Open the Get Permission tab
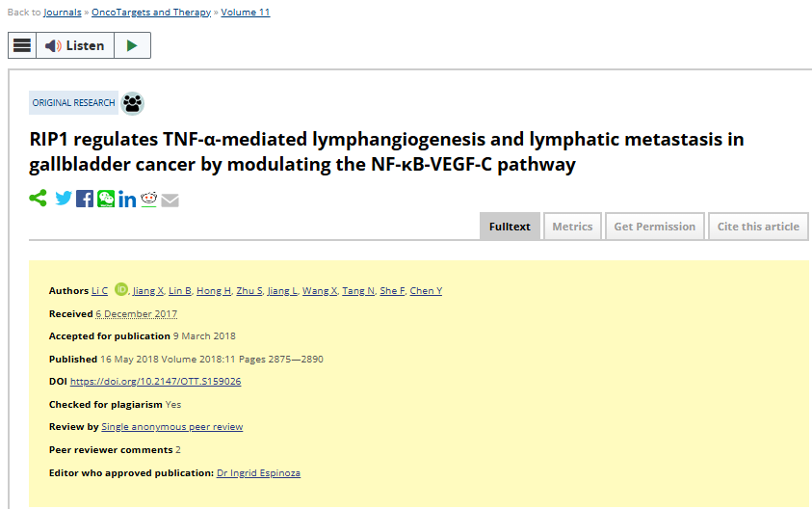812x509 pixels. [655, 227]
